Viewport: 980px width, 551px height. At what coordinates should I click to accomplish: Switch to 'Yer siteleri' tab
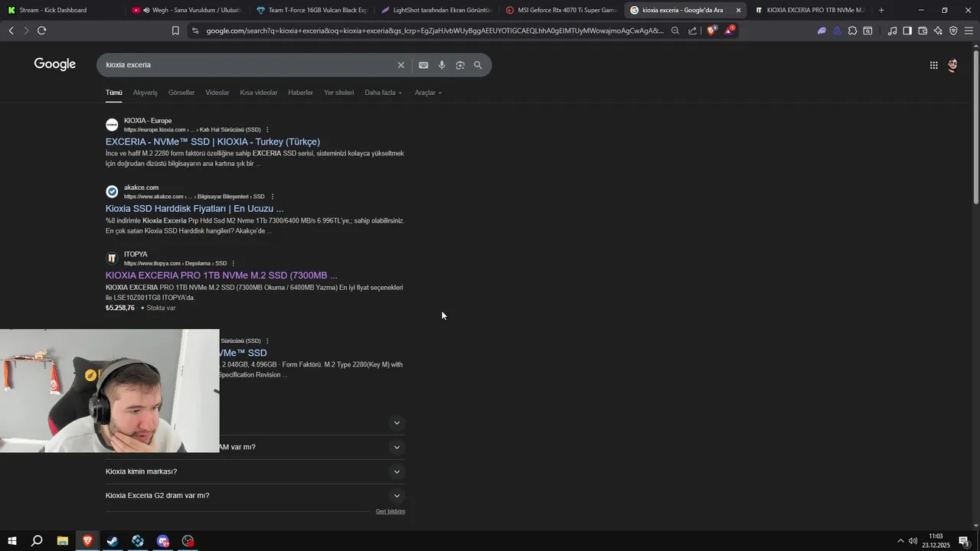coord(338,93)
